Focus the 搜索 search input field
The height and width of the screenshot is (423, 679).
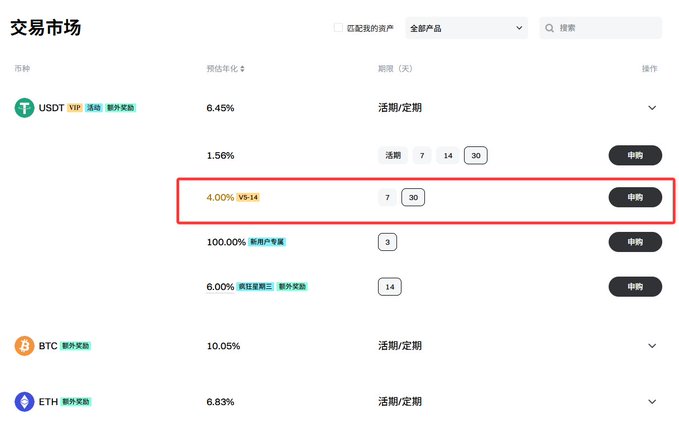click(601, 28)
